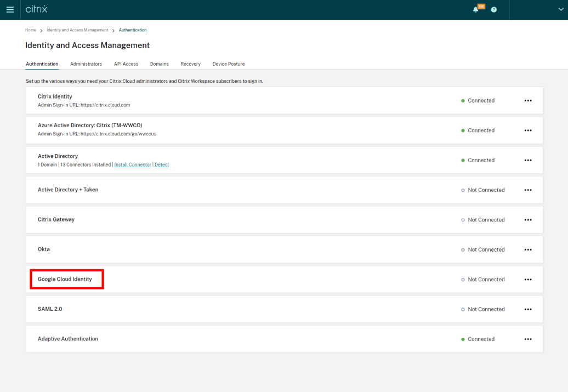Viewport: 568px width, 392px height.
Task: Click the Citrix logo
Action: coord(37,9)
